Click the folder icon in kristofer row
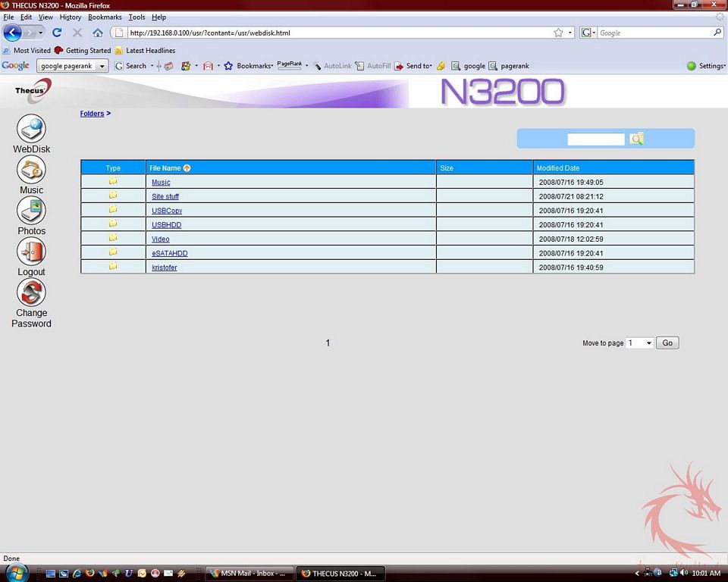The height and width of the screenshot is (582, 728). pos(113,267)
